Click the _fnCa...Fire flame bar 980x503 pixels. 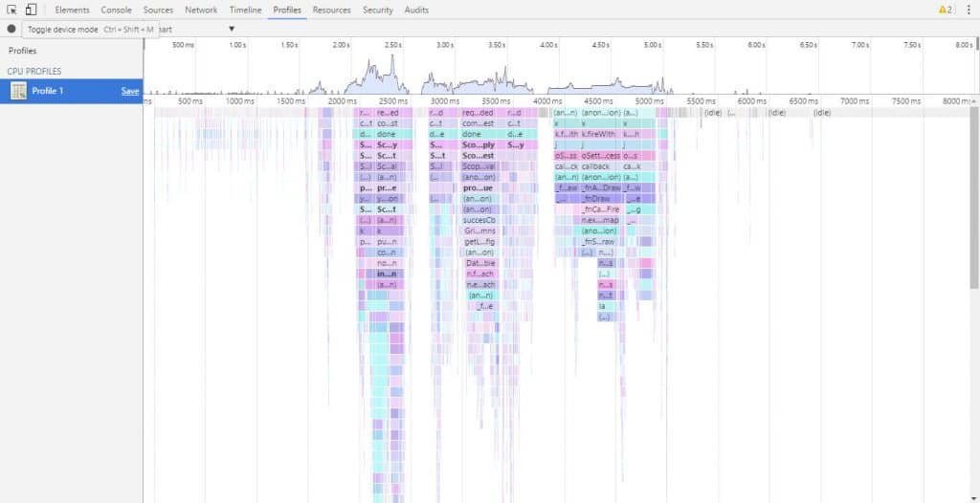[x=601, y=209]
